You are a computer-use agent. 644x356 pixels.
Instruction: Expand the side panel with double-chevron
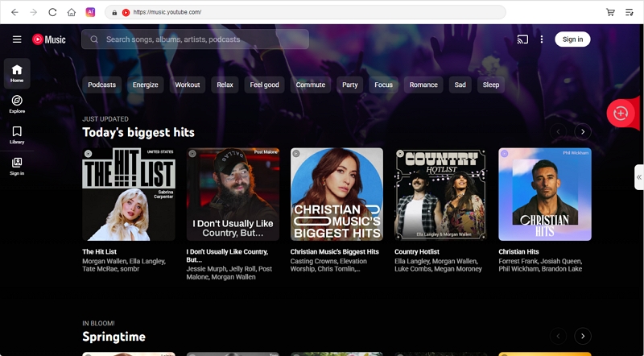click(639, 177)
